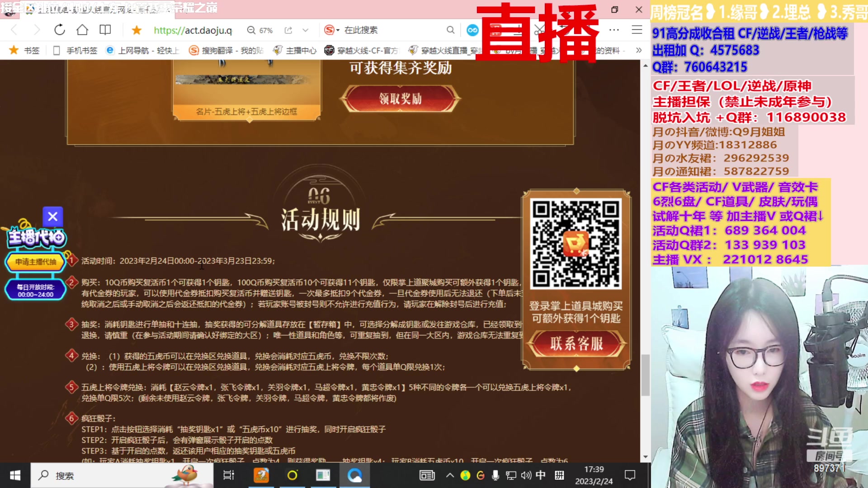Click the QR code image
The height and width of the screenshot is (488, 868).
pos(576,244)
